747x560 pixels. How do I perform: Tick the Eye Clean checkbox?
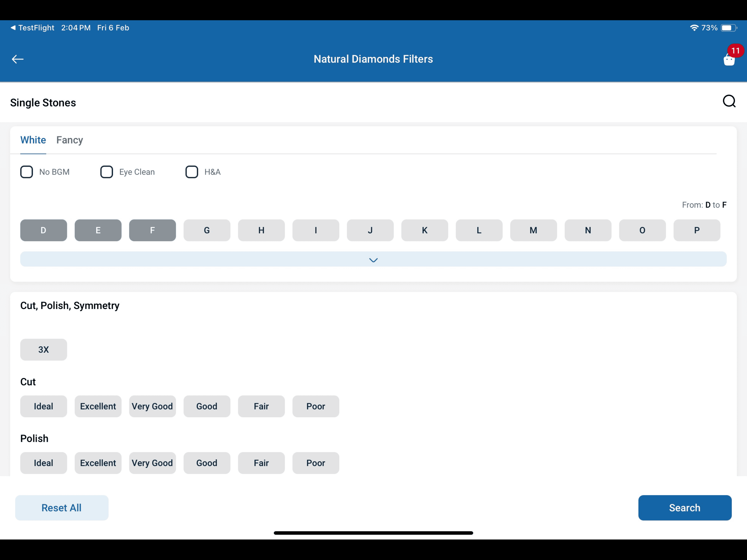pos(107,172)
